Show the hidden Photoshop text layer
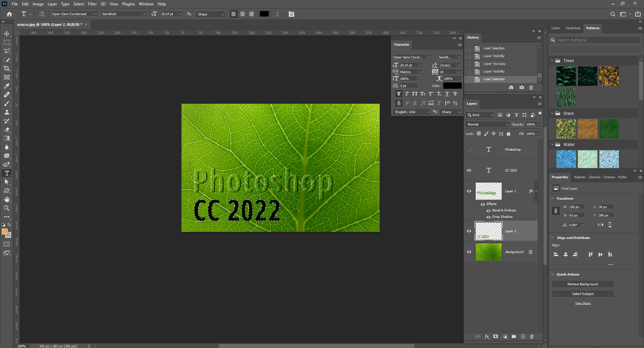644x348 pixels. [469, 150]
